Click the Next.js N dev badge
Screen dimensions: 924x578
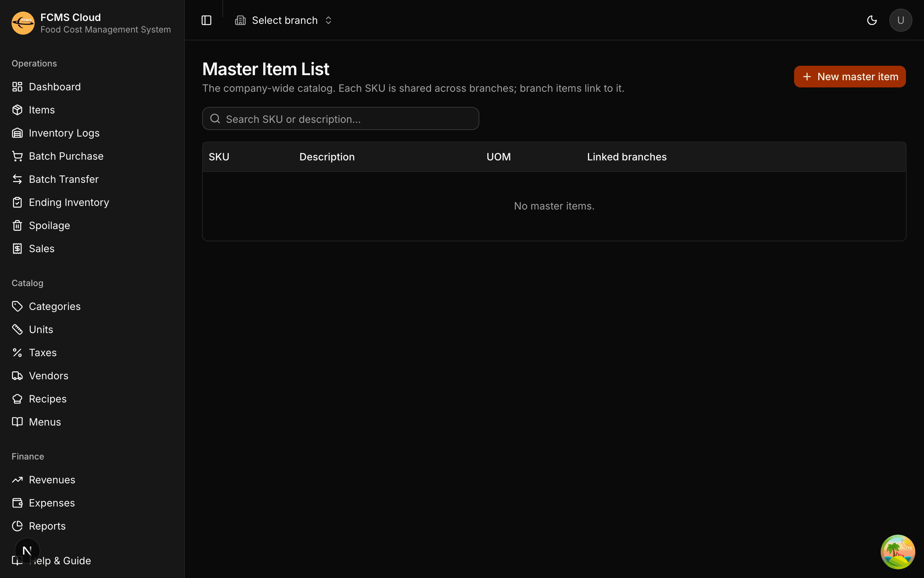[27, 551]
